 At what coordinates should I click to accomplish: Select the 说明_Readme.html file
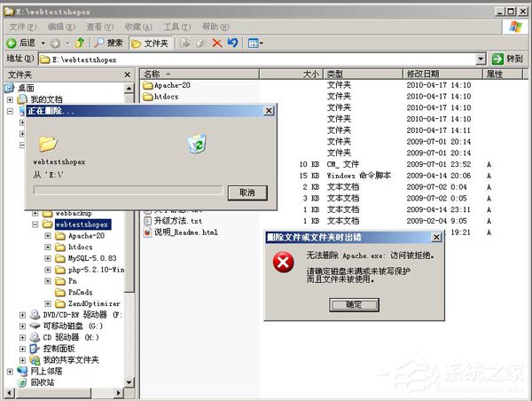coord(172,232)
